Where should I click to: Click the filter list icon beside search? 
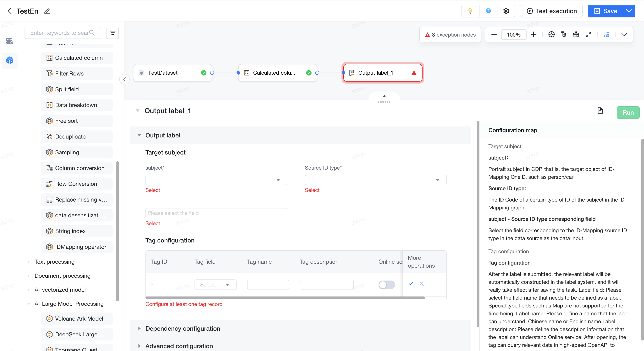point(113,33)
